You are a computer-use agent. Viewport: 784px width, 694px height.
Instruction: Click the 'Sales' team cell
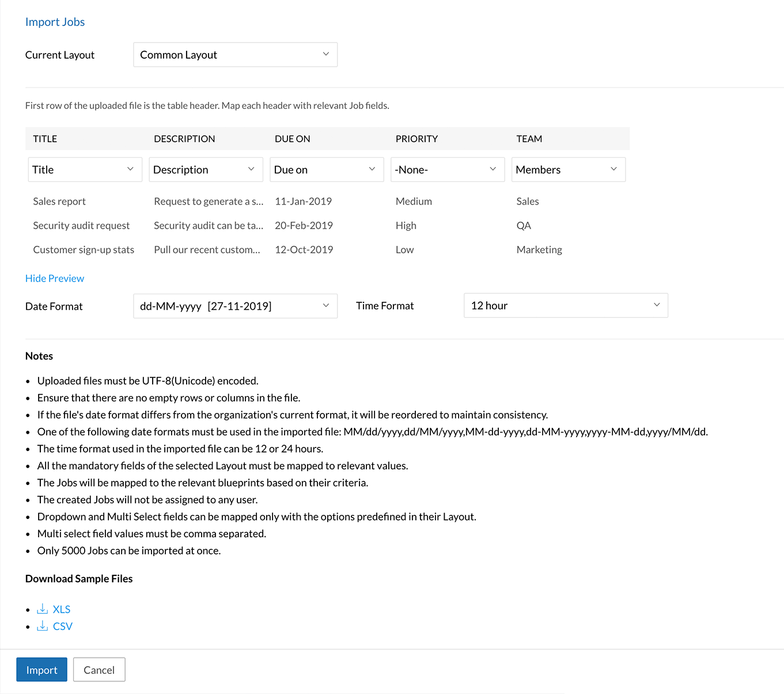(527, 201)
